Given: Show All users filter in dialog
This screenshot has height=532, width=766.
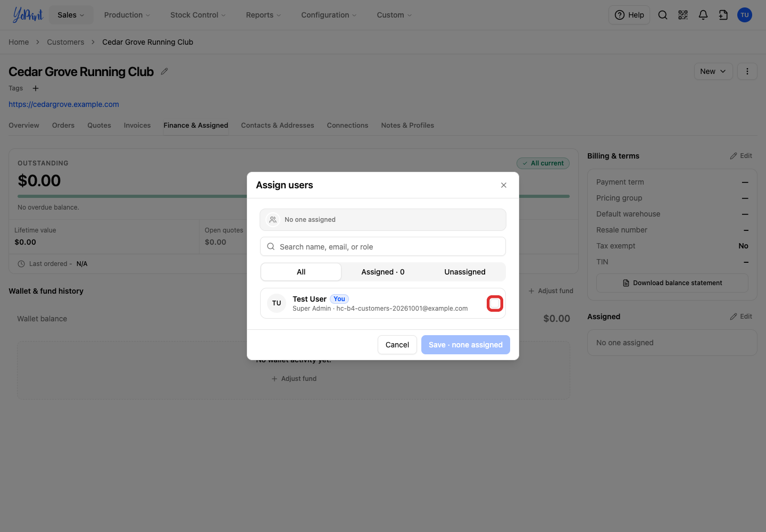Looking at the screenshot, I should (x=301, y=272).
